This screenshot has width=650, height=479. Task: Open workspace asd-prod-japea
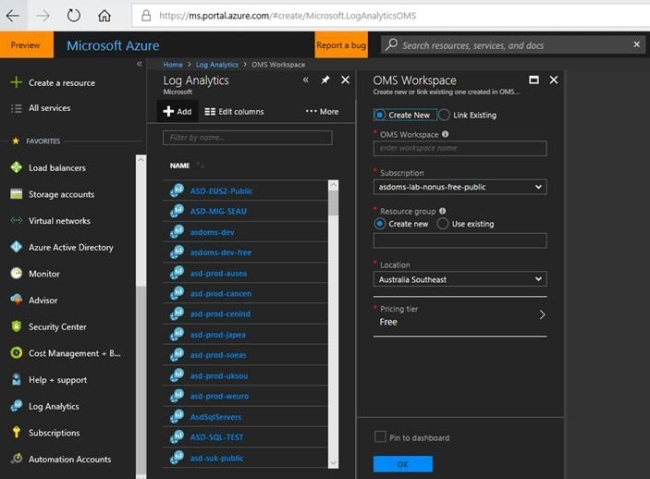tap(218, 334)
